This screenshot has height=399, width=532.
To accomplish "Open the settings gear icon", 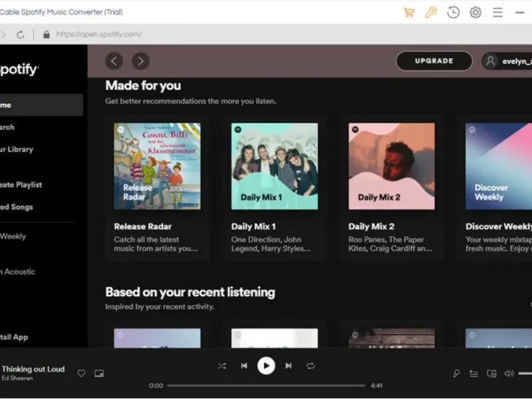I will click(x=475, y=13).
